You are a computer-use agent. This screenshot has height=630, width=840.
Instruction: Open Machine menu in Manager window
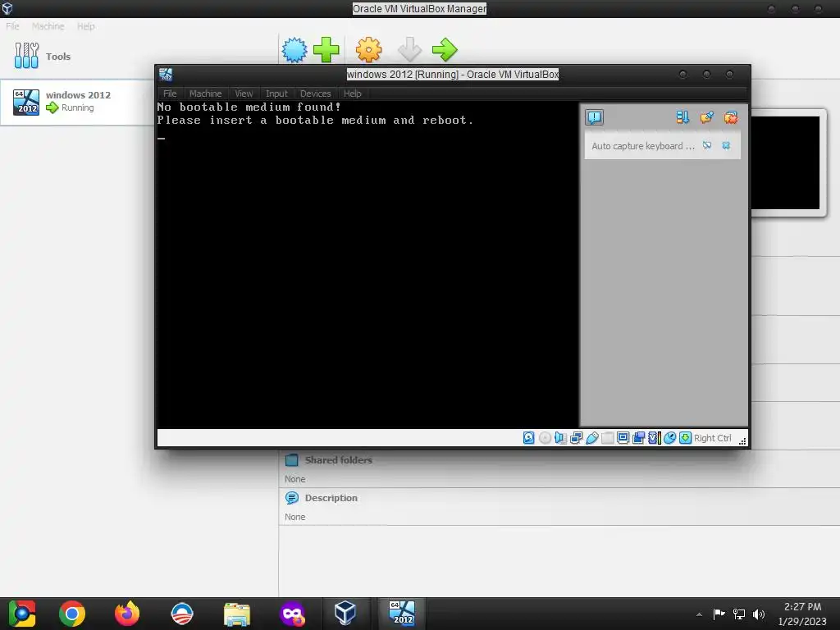click(x=48, y=26)
